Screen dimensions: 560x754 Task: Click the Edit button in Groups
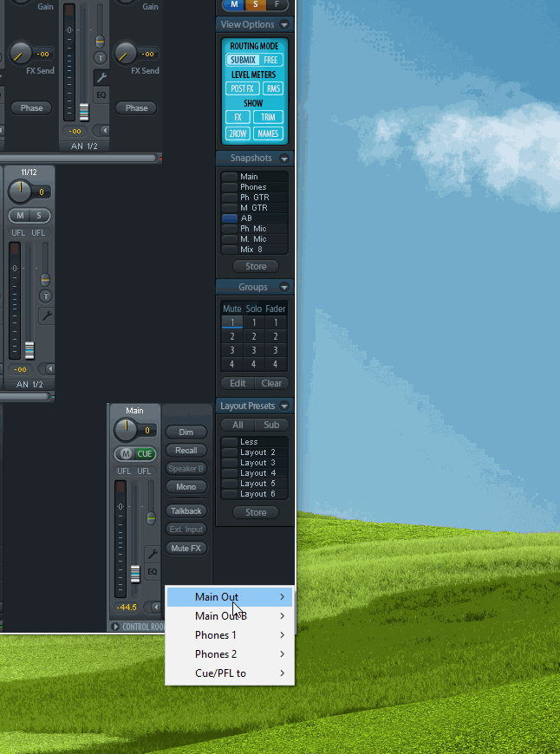tap(238, 383)
